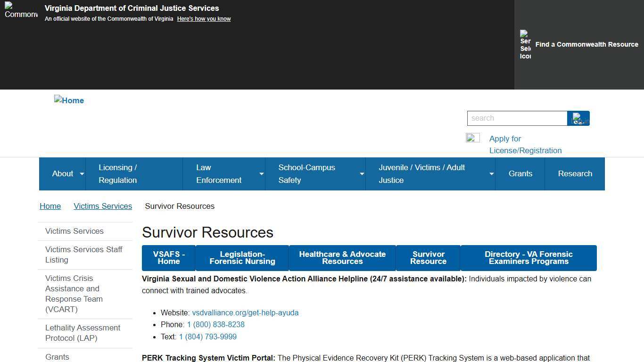
Task: Select Grants from the navigation bar
Action: click(520, 173)
